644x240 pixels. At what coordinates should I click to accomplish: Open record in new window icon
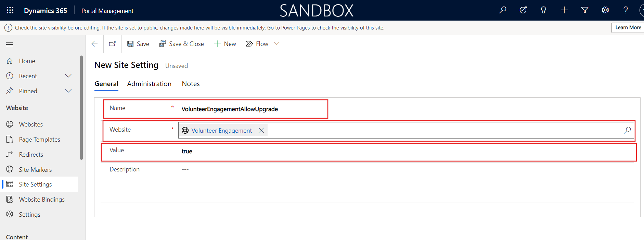(x=112, y=44)
